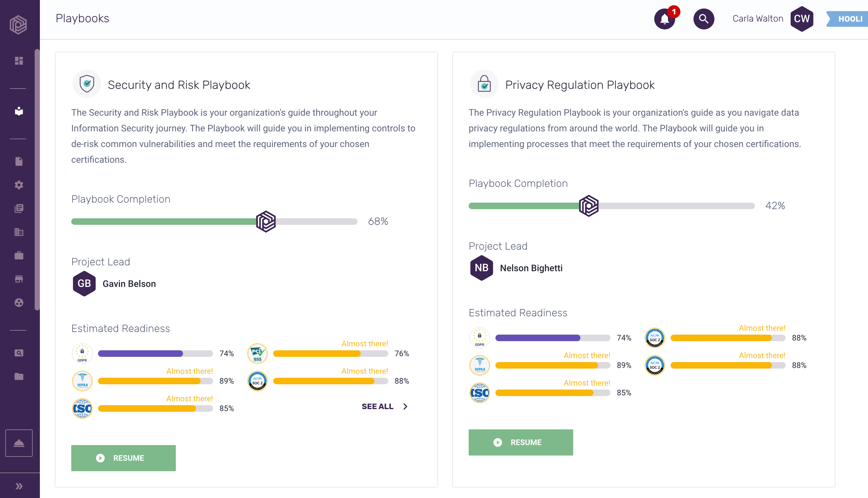The height and width of the screenshot is (498, 868).
Task: Open the dashboard grid icon in sidebar
Action: (19, 61)
